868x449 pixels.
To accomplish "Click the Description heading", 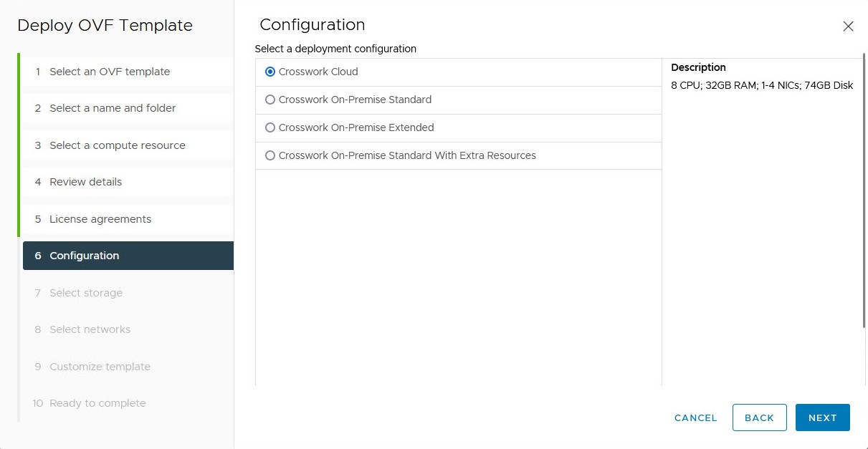I will (x=698, y=67).
